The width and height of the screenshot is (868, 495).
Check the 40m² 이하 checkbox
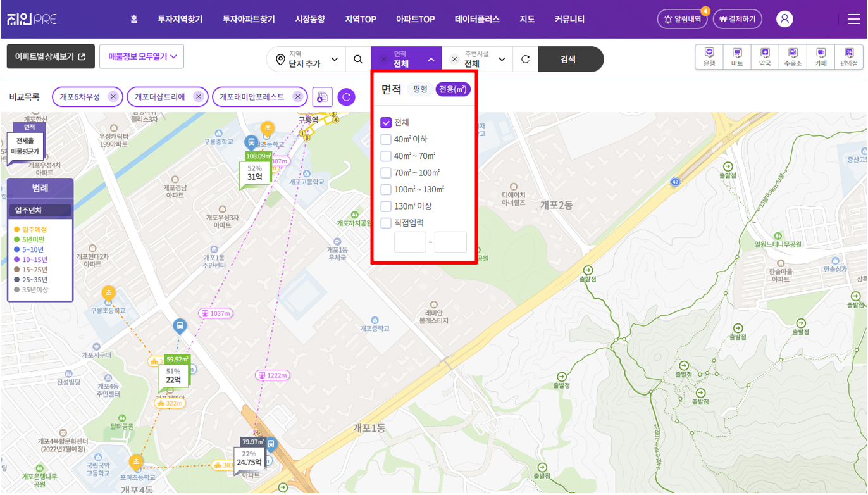click(x=386, y=139)
